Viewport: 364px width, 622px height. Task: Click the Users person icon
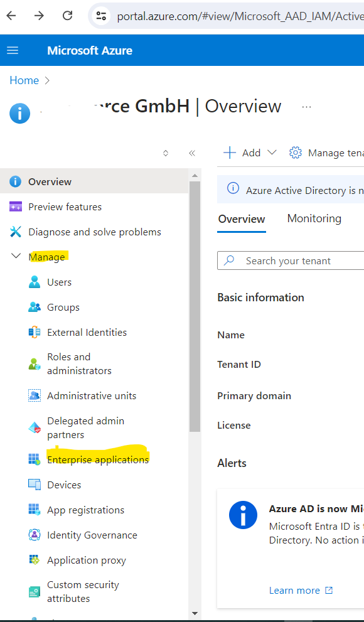(x=35, y=282)
